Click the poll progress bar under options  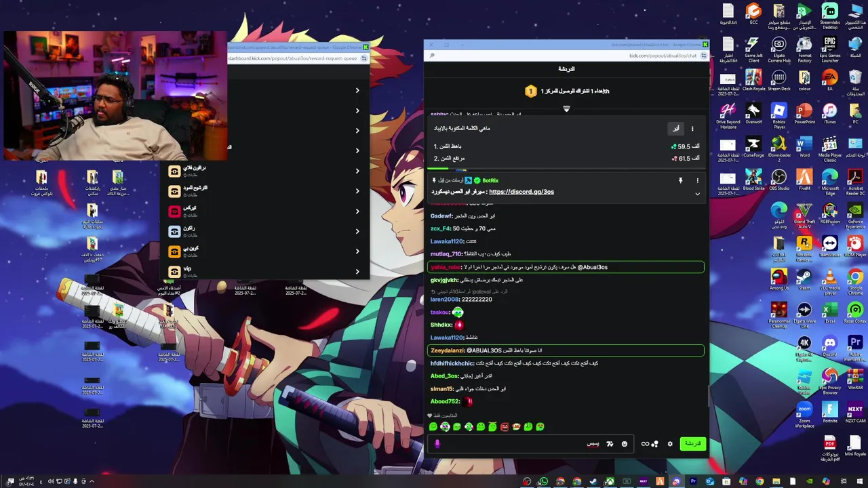(566, 169)
